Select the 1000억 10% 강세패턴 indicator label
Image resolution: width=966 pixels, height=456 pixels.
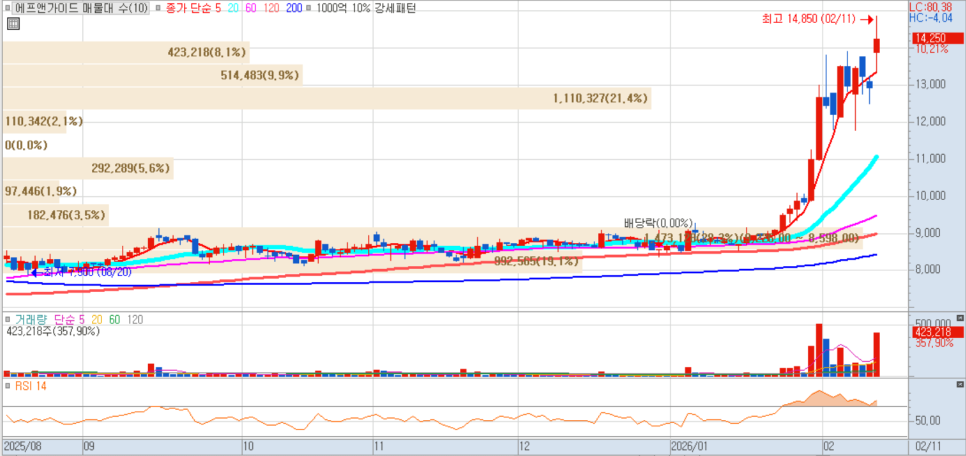365,8
